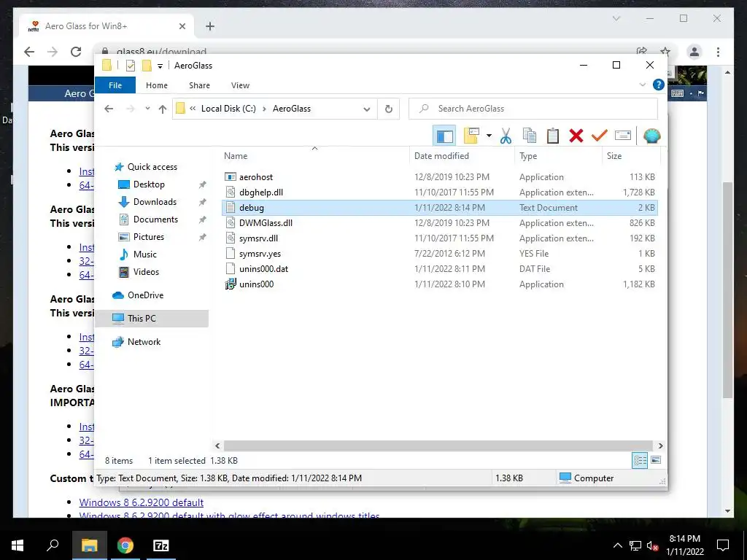
Task: Expand the address bar history dropdown
Action: coord(366,109)
